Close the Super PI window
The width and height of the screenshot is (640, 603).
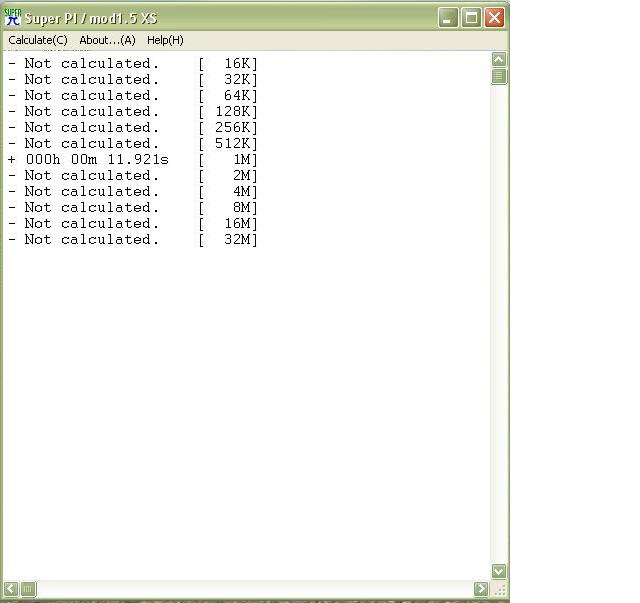click(x=494, y=18)
